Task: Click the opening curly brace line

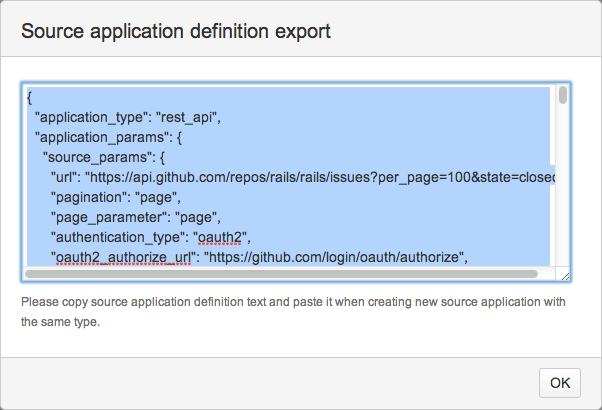Action: (31, 97)
